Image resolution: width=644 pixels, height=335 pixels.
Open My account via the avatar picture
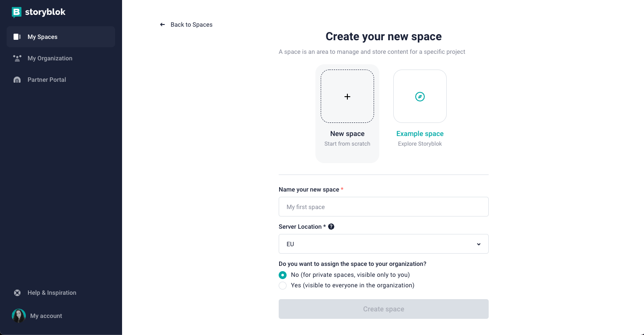[18, 315]
